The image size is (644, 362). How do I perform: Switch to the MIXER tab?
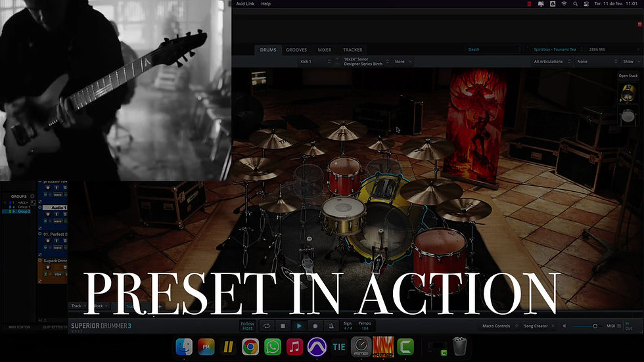coord(325,50)
